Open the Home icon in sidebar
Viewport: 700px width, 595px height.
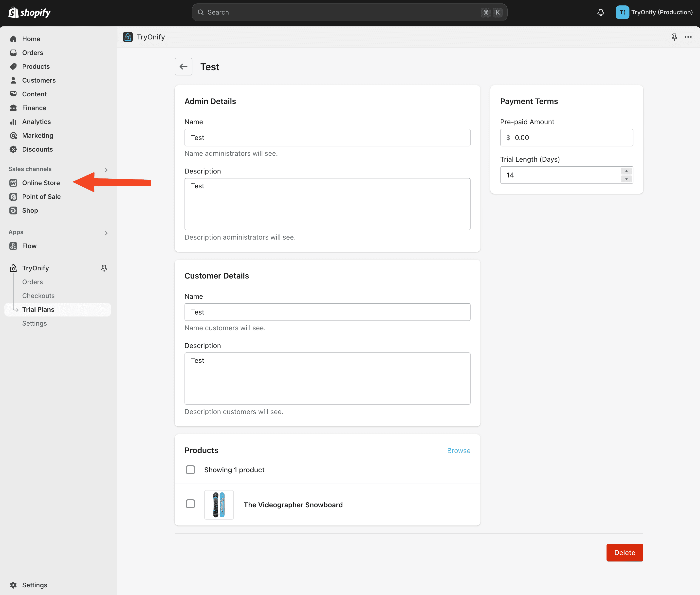click(13, 39)
